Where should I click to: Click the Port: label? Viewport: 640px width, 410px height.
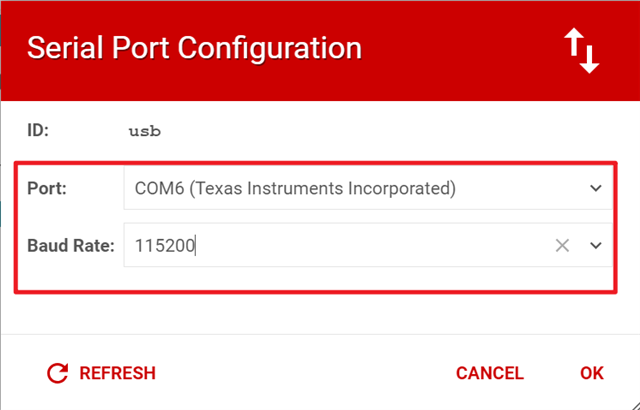click(47, 188)
